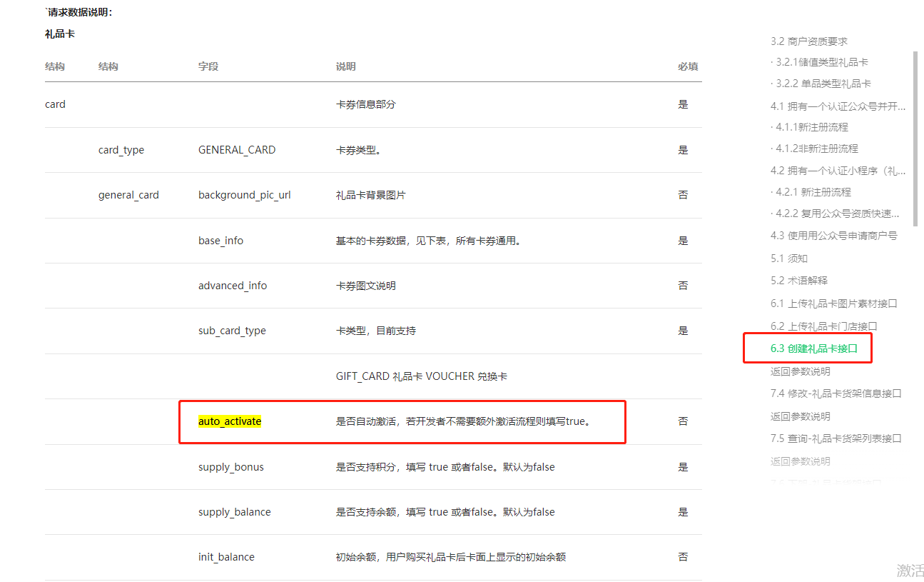The width and height of the screenshot is (924, 582).
Task: Open 4.2 拥有一个认证小程序 section
Action: tap(838, 171)
